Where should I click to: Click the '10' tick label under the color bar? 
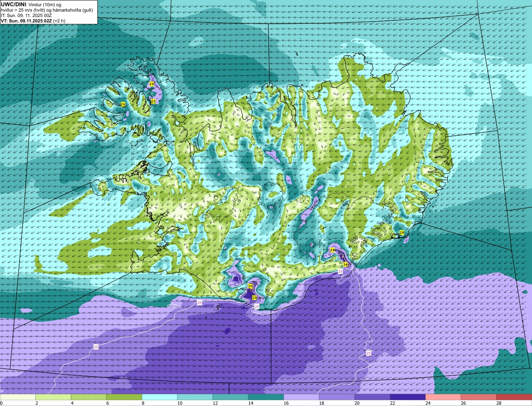(179, 403)
